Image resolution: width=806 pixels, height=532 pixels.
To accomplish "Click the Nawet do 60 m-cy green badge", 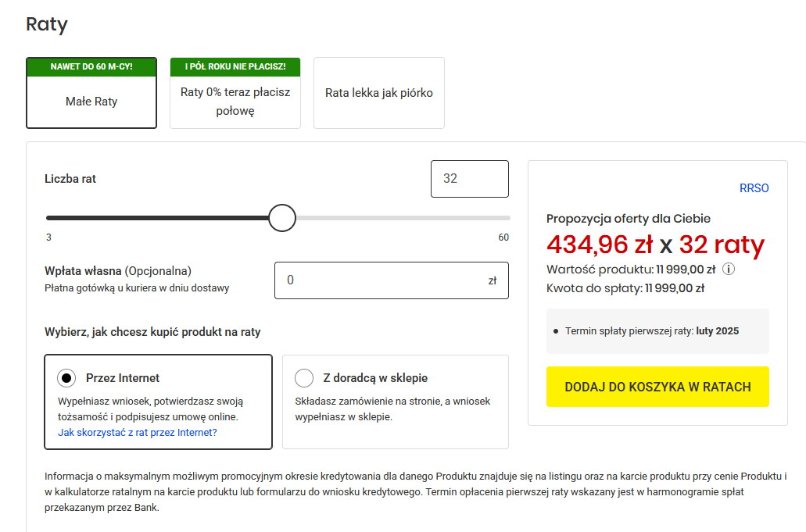I will tap(91, 66).
